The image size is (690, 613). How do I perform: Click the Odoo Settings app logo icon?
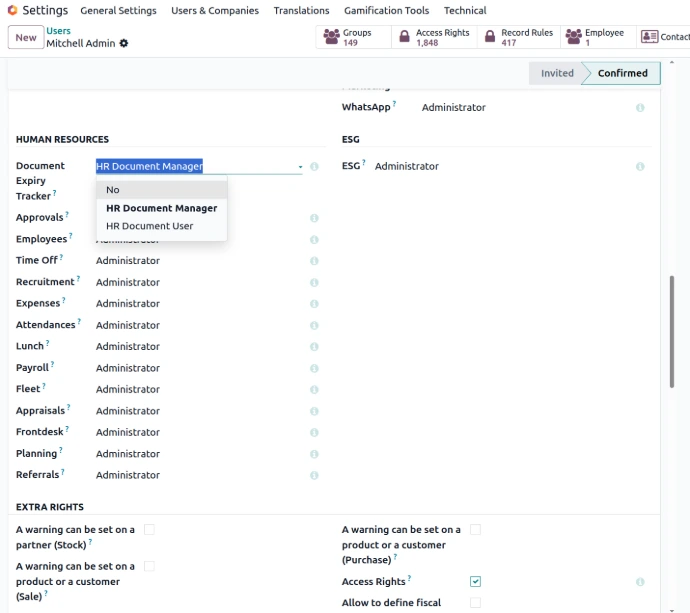tap(12, 11)
